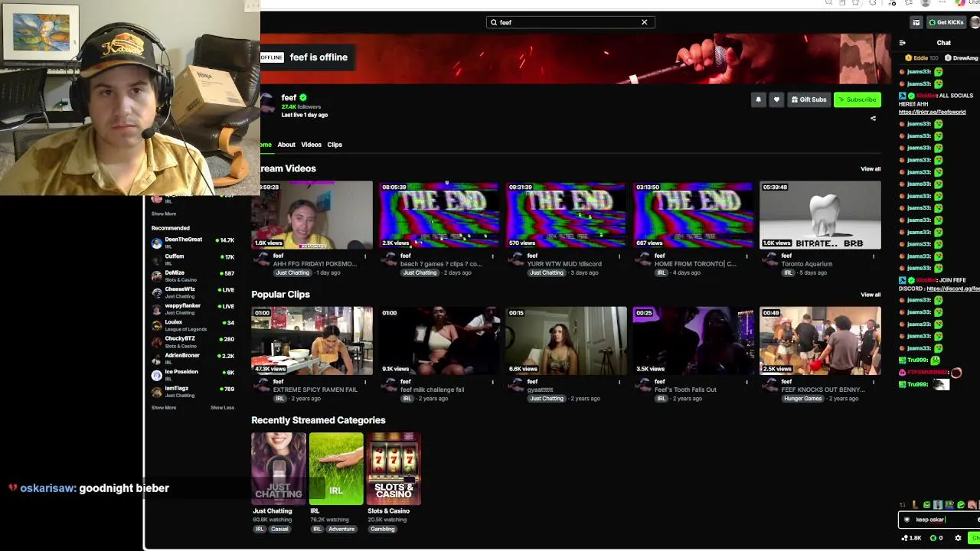
Task: Open DeMize channel in Recommended
Action: [x=193, y=276]
